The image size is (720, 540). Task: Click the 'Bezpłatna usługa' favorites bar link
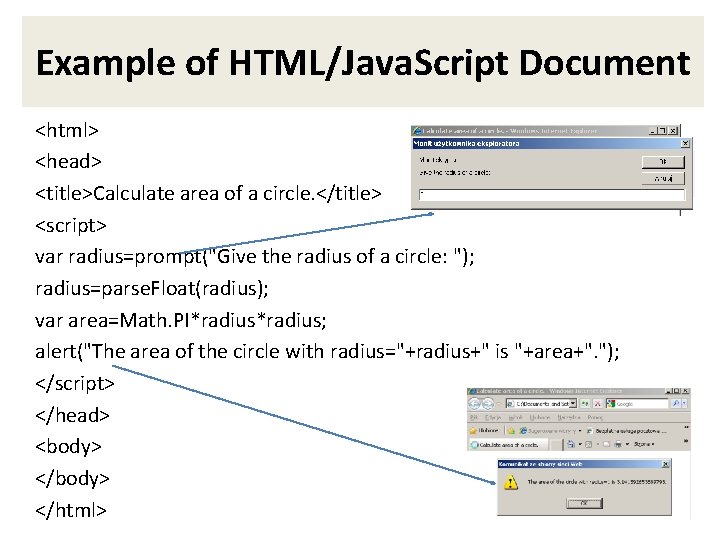(627, 431)
